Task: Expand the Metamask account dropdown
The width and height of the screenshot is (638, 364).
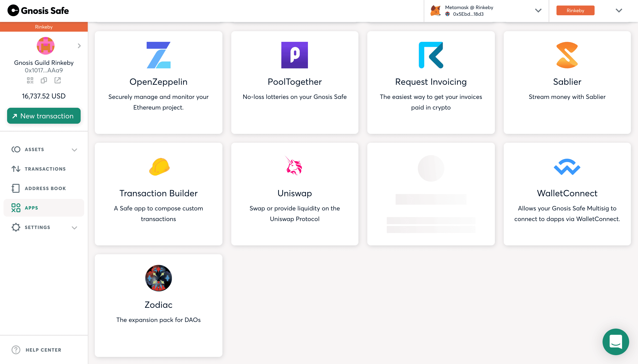Action: point(538,10)
